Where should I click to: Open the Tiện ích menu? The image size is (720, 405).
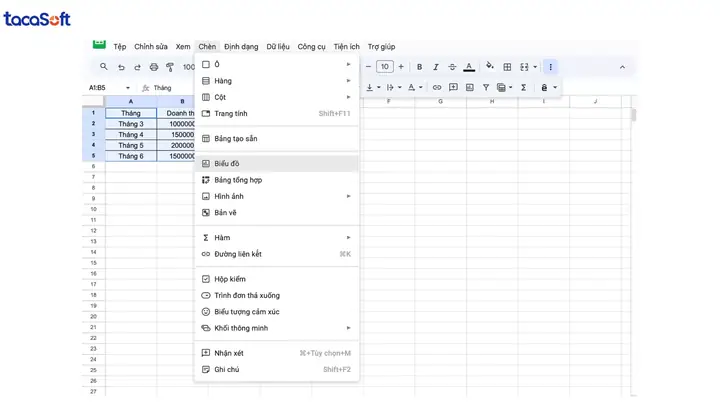tap(346, 46)
